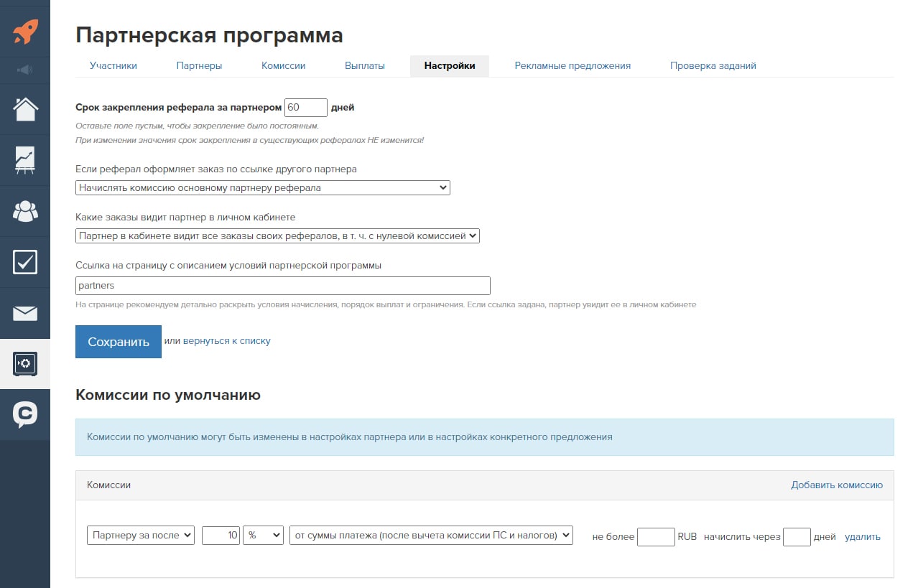Click the 'не более' RUB limit field
The image size is (918, 588).
point(656,537)
